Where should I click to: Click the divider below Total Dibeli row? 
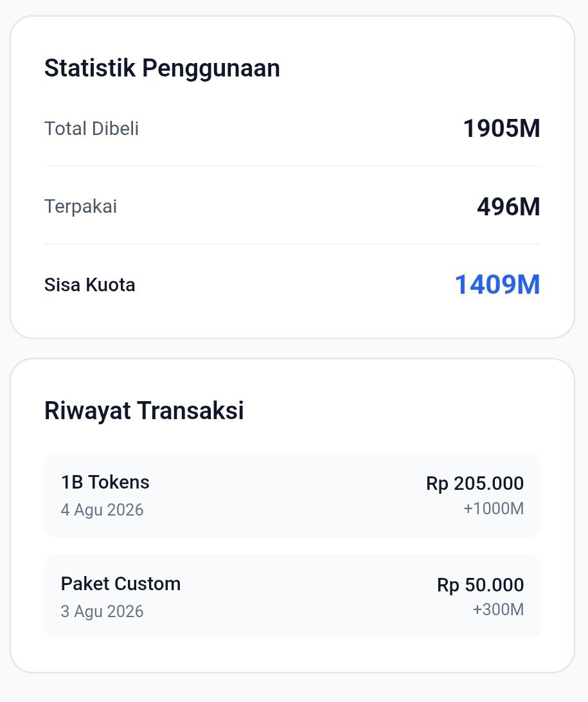tap(292, 166)
